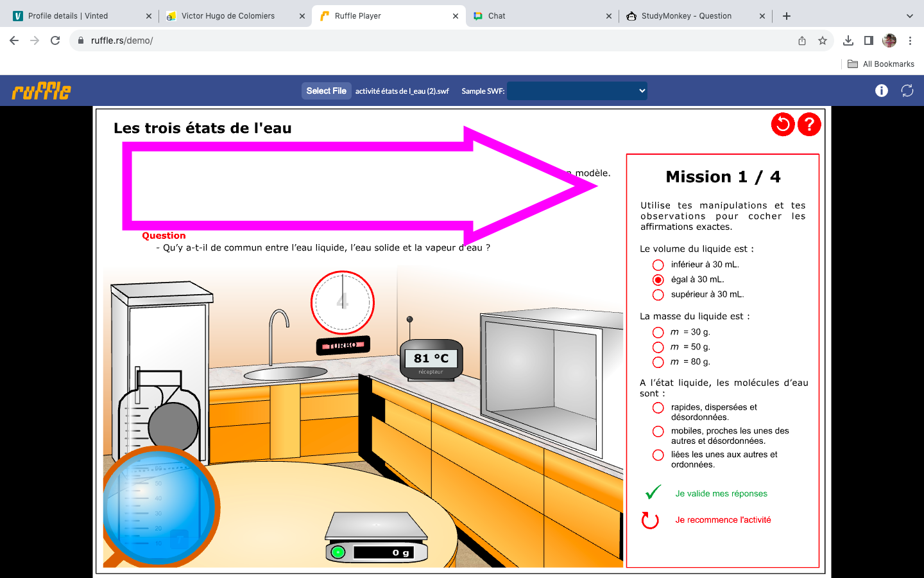Screen dimensions: 924x578
Task: Click the site lock icon
Action: 81,40
